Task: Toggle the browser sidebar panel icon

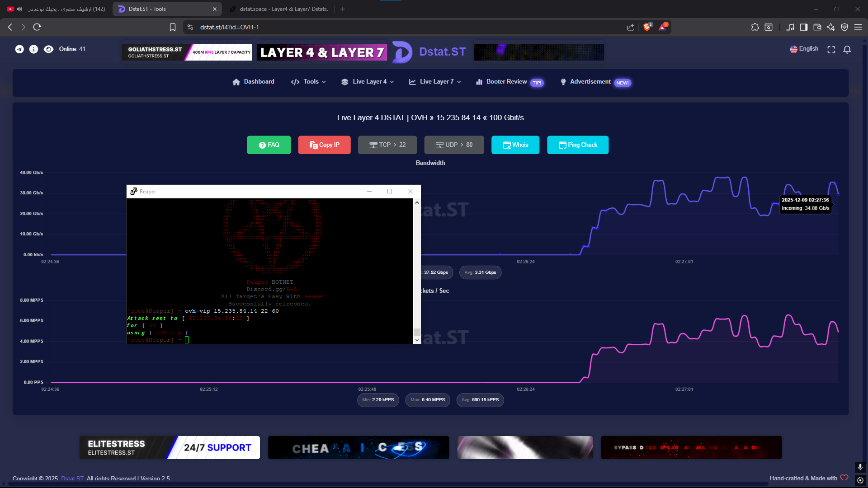Action: click(803, 27)
